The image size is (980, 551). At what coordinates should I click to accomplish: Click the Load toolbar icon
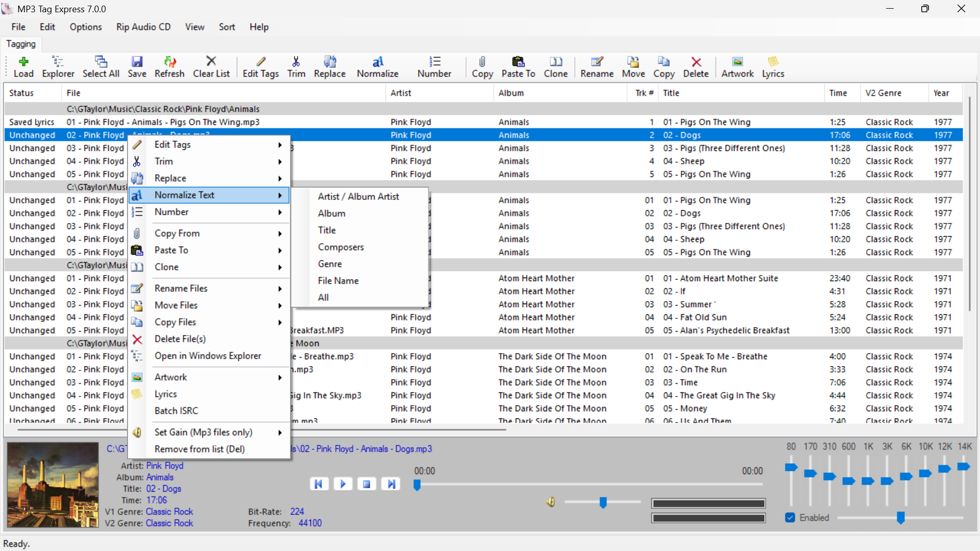(x=23, y=67)
